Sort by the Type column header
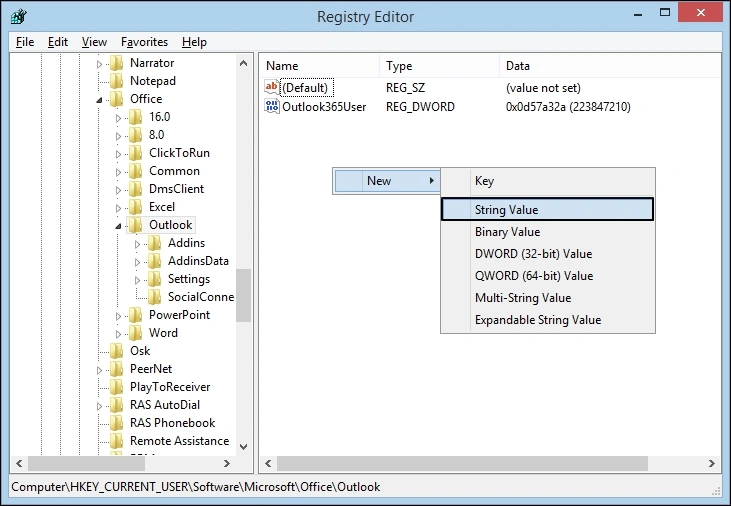The image size is (731, 506). click(x=439, y=66)
